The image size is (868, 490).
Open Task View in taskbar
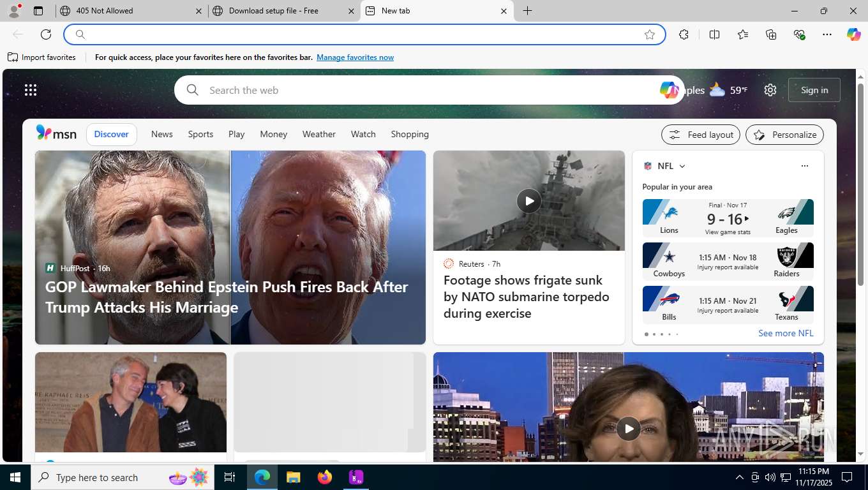[x=230, y=477]
